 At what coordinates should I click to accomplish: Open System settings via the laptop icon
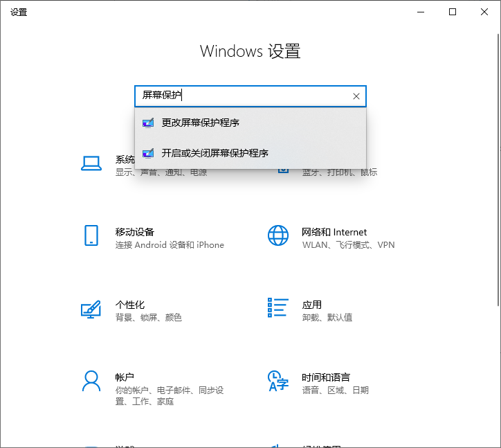pos(91,163)
